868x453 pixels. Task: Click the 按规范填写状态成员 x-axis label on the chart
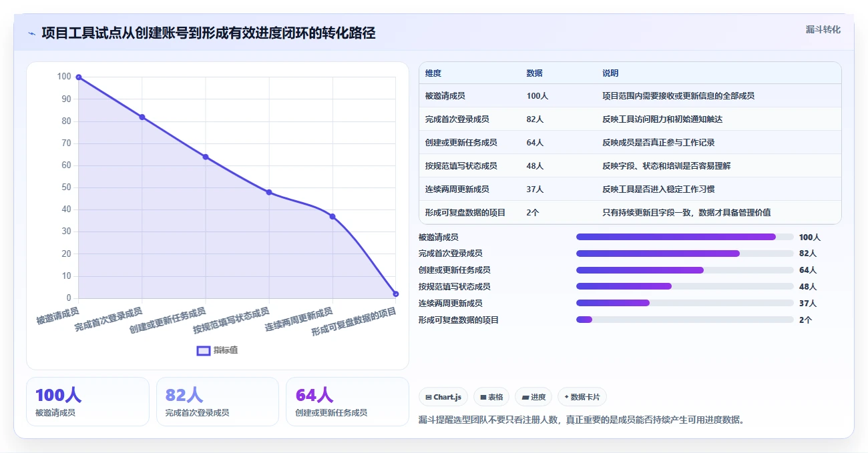click(231, 321)
